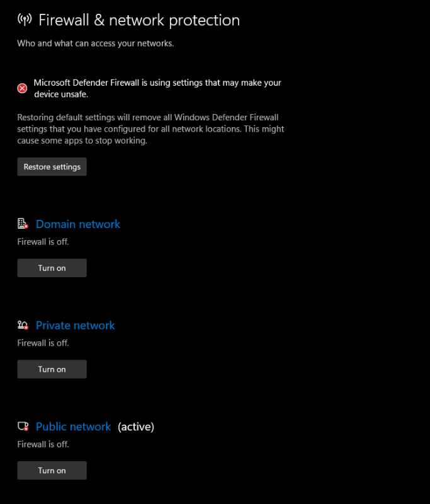Click the red error warning icon
This screenshot has width=430, height=504.
[x=22, y=88]
